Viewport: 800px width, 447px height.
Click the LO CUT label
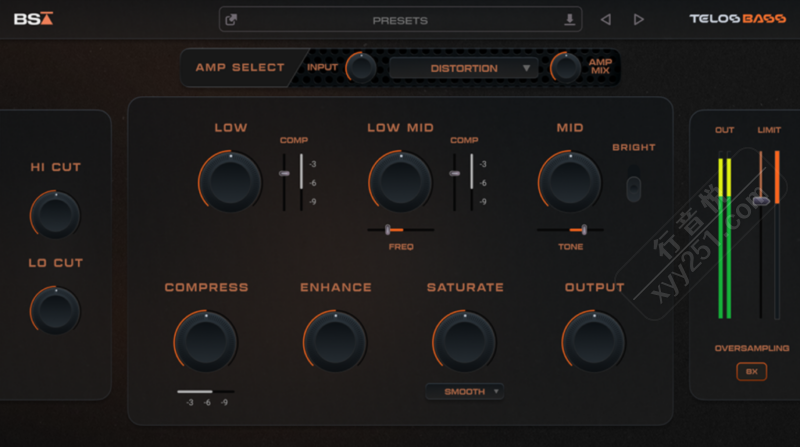(x=56, y=263)
